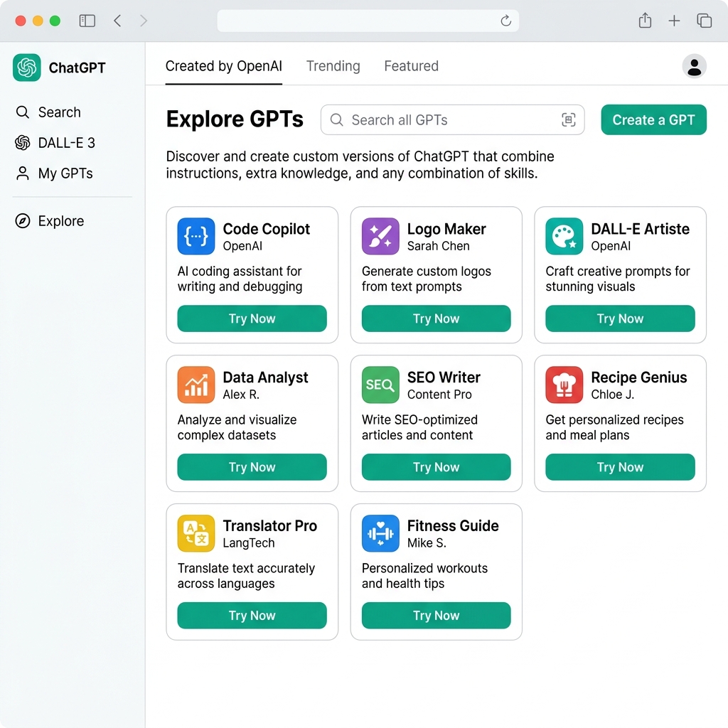Click the browser address bar
This screenshot has width=728, height=728.
click(x=368, y=21)
